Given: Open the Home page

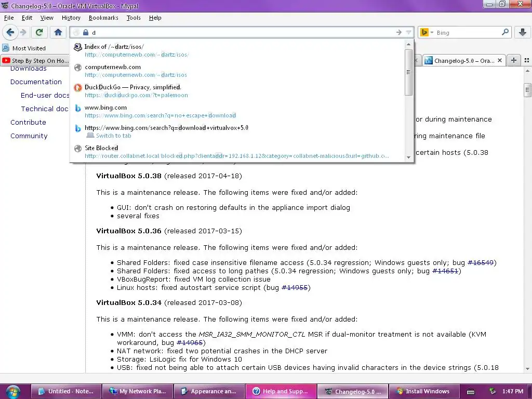Looking at the screenshot, I should point(58,32).
